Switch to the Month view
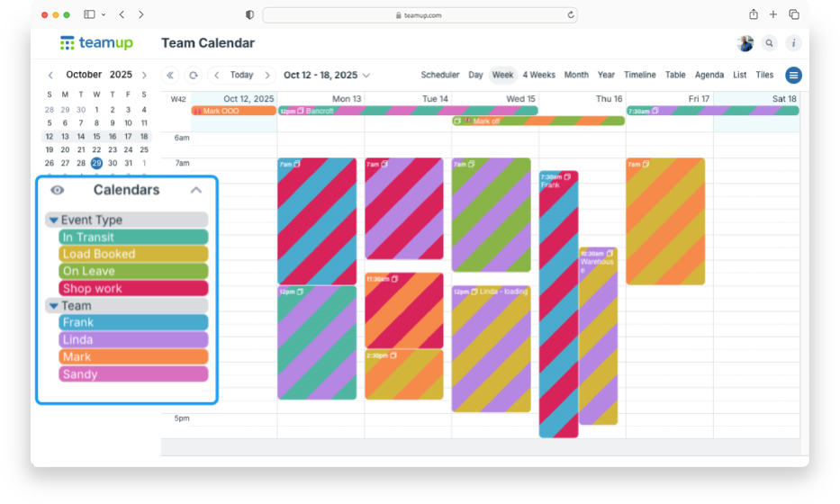Viewport: 840px width, 504px height. [x=576, y=76]
